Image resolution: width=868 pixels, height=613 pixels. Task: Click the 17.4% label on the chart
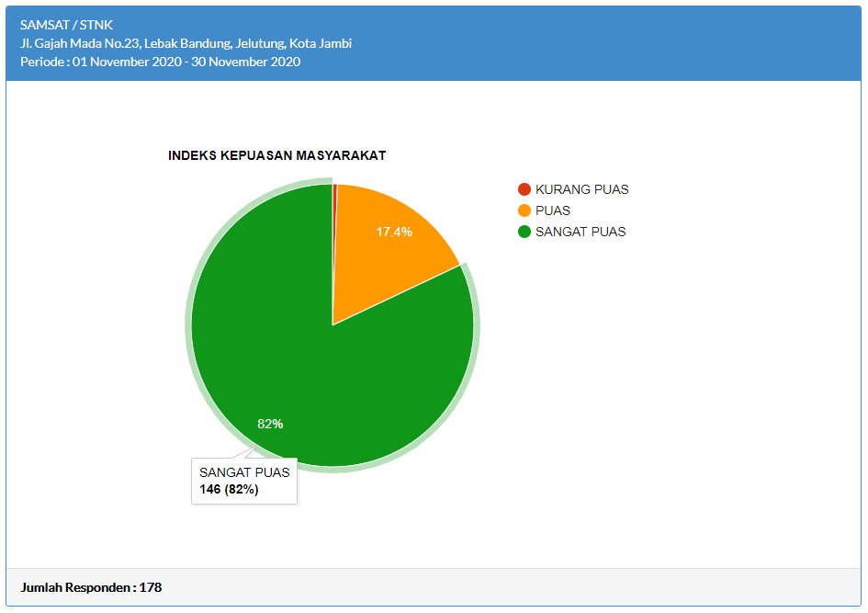tap(394, 232)
